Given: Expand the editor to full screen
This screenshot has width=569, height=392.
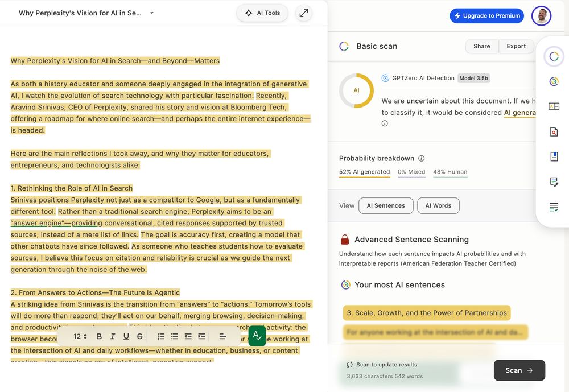Looking at the screenshot, I should 304,13.
